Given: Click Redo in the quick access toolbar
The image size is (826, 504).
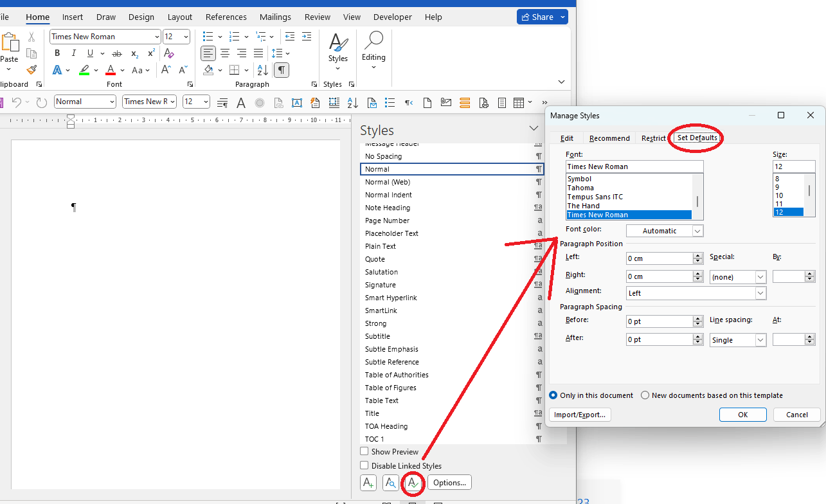Looking at the screenshot, I should [42, 102].
